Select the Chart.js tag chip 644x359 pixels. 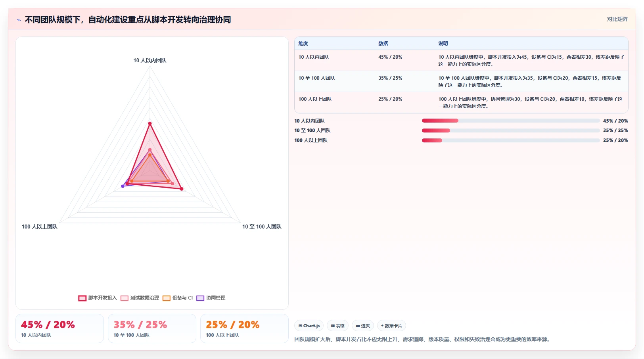309,326
